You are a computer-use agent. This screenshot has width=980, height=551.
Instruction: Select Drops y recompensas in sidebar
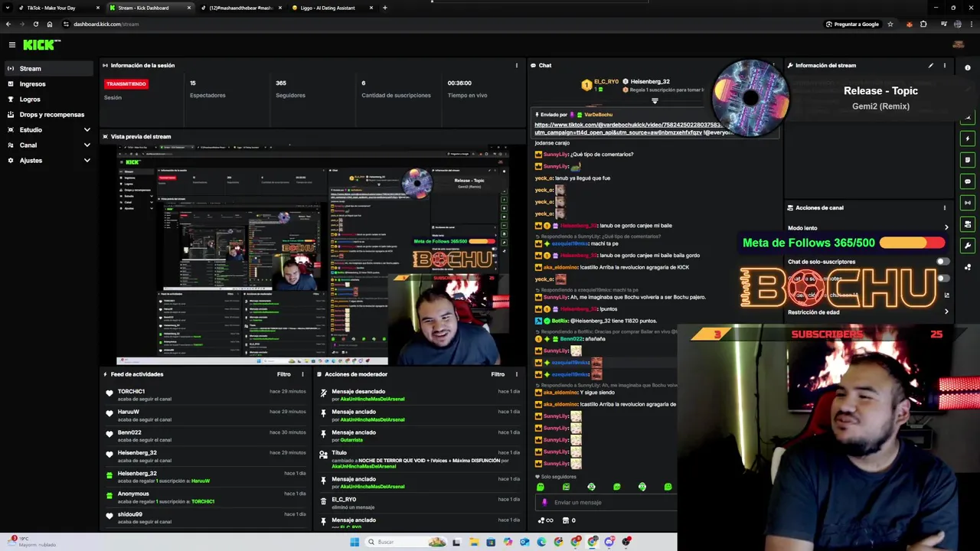coord(47,114)
